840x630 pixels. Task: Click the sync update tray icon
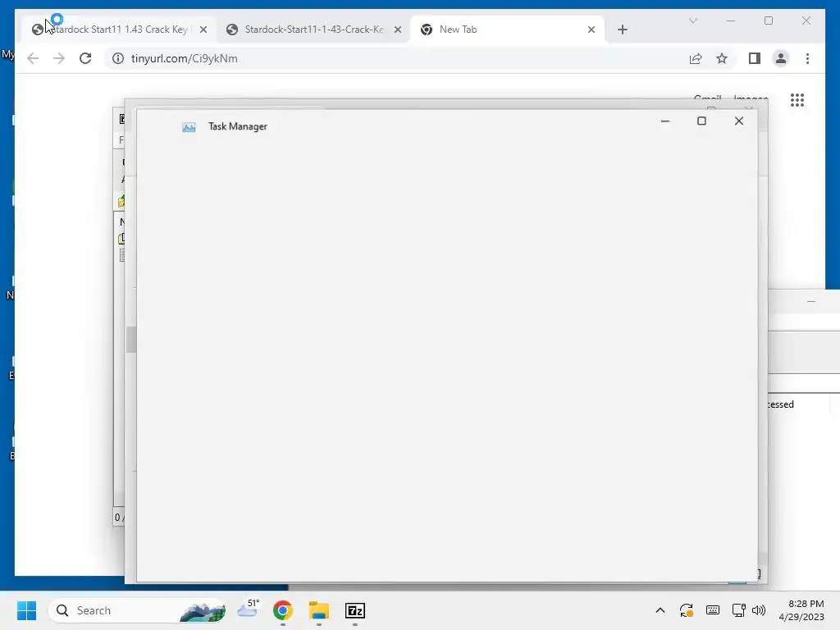(x=687, y=610)
